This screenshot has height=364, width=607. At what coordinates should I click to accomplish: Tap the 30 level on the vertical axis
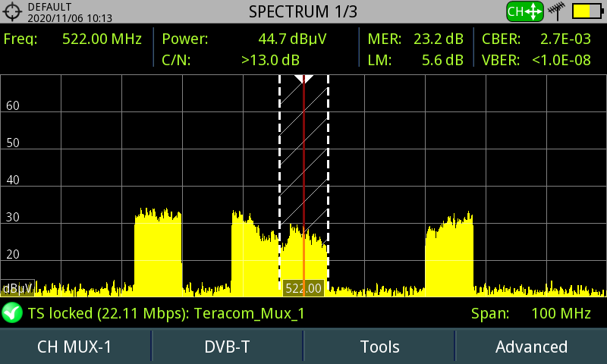pos(13,217)
